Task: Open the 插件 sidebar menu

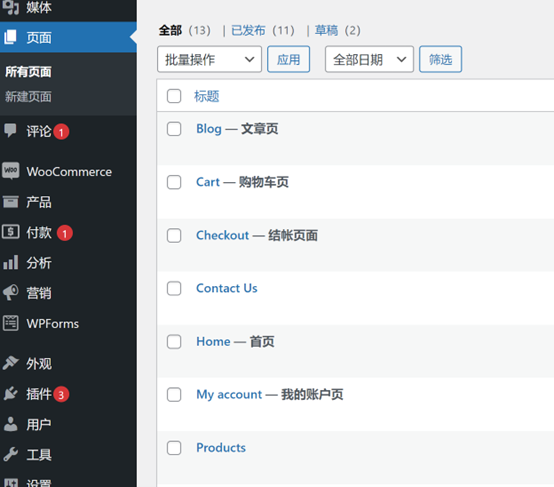Action: tap(39, 394)
